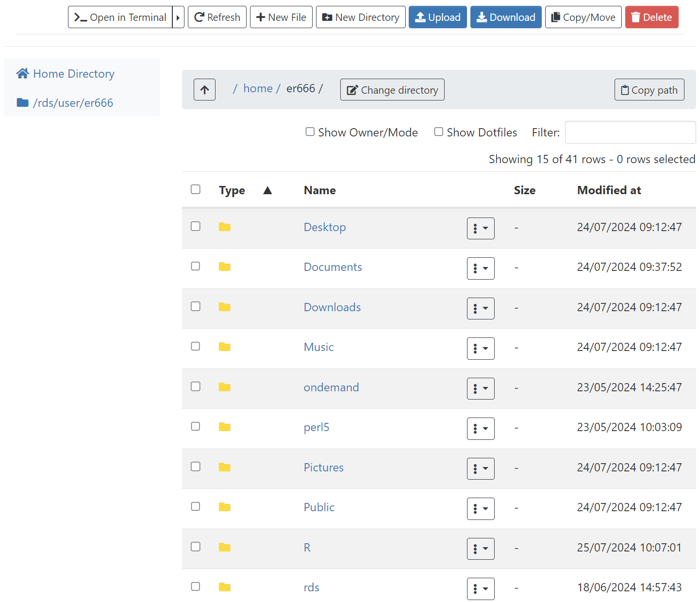Open the ondemand folder link
The height and width of the screenshot is (602, 700).
(x=331, y=387)
